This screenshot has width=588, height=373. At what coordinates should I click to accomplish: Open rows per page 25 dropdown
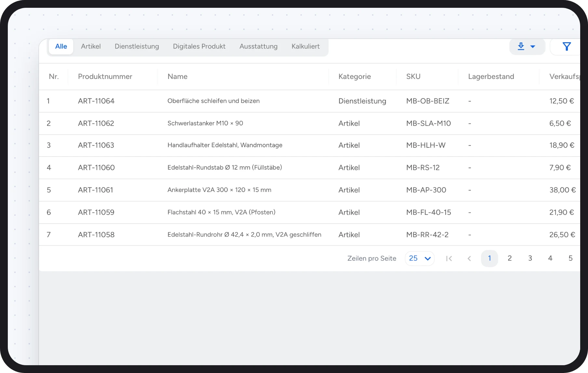click(420, 259)
